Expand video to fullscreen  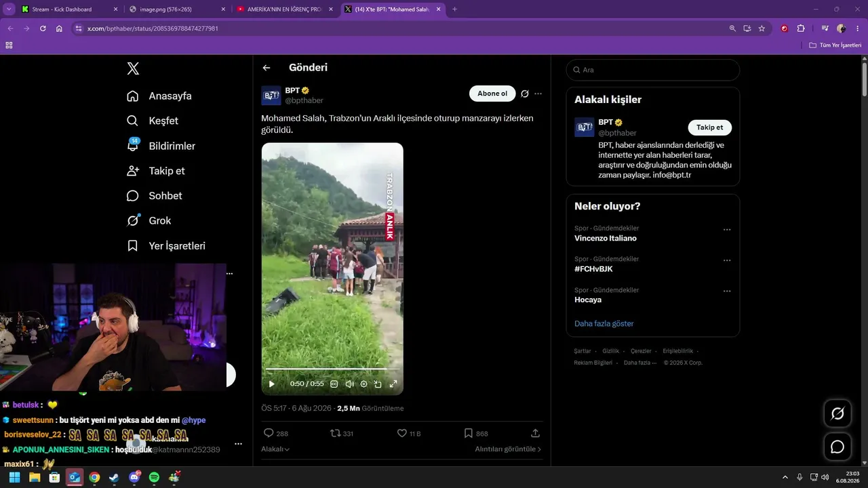[393, 384]
